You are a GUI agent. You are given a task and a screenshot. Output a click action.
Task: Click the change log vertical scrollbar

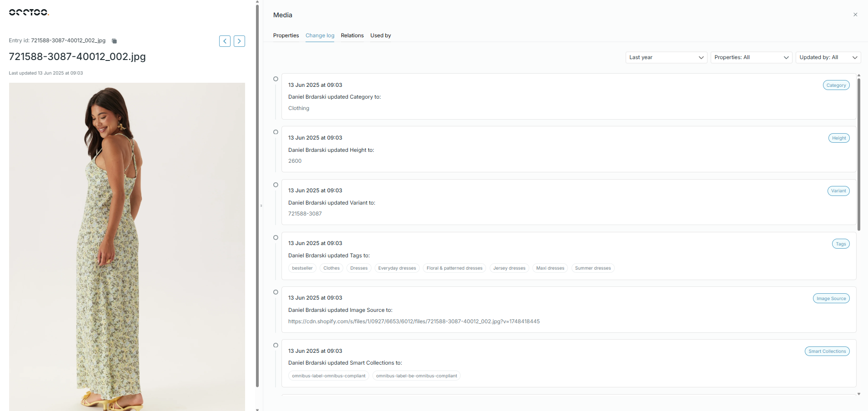[x=858, y=155]
